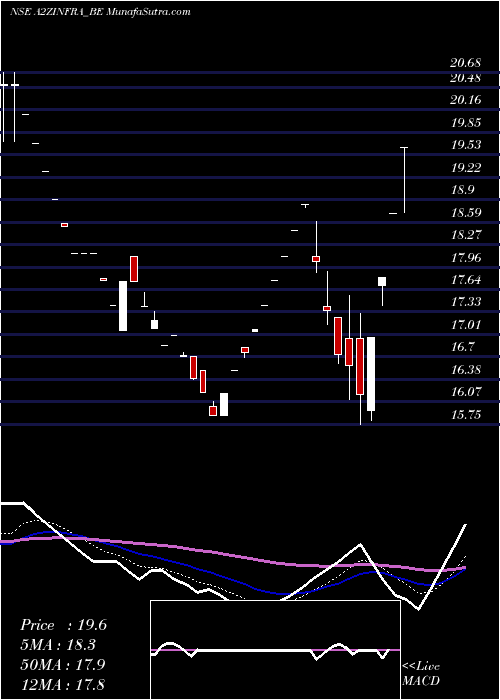The width and height of the screenshot is (500, 700).
Task: Click the 15.75 price axis label
Action: click(x=466, y=415)
